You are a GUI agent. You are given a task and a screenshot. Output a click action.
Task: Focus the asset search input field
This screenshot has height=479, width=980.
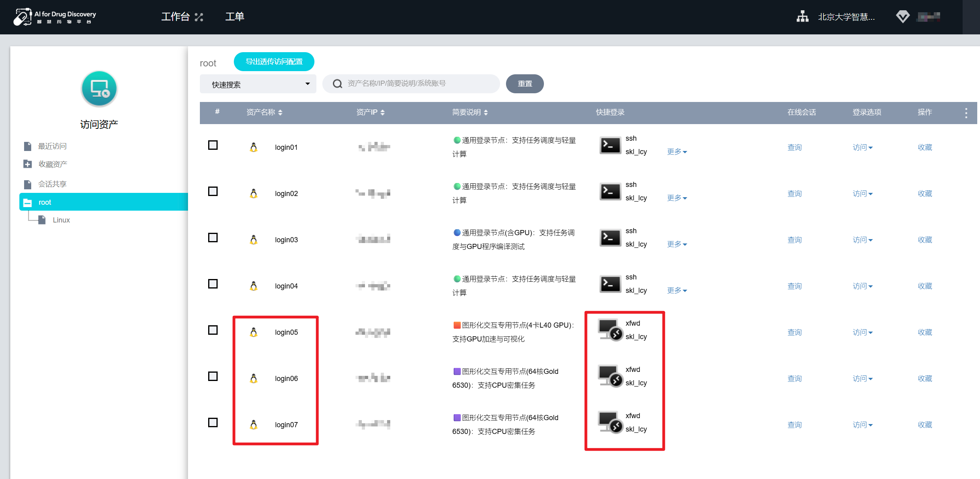411,84
